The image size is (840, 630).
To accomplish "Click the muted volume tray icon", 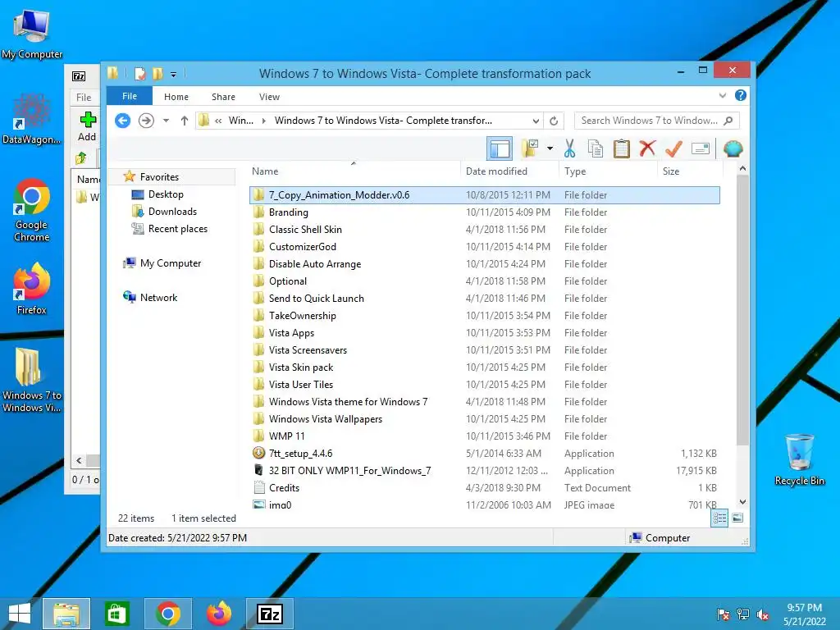I will click(x=763, y=614).
